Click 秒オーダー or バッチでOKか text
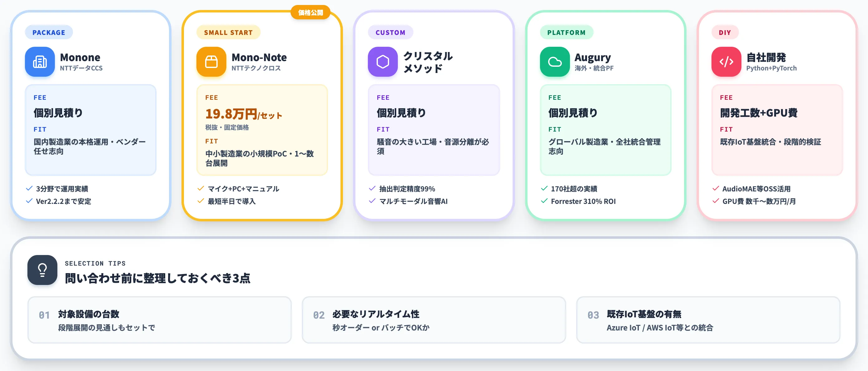The image size is (868, 371). 381,328
